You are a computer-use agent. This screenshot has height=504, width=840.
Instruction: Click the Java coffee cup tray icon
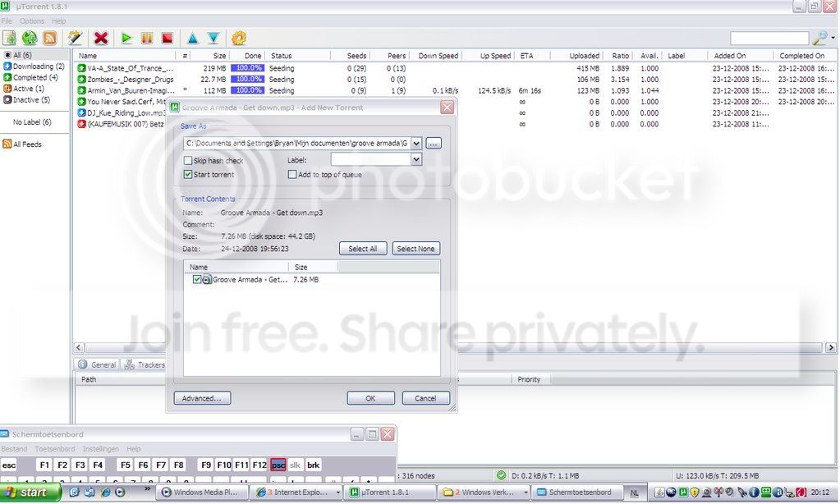pyautogui.click(x=659, y=493)
